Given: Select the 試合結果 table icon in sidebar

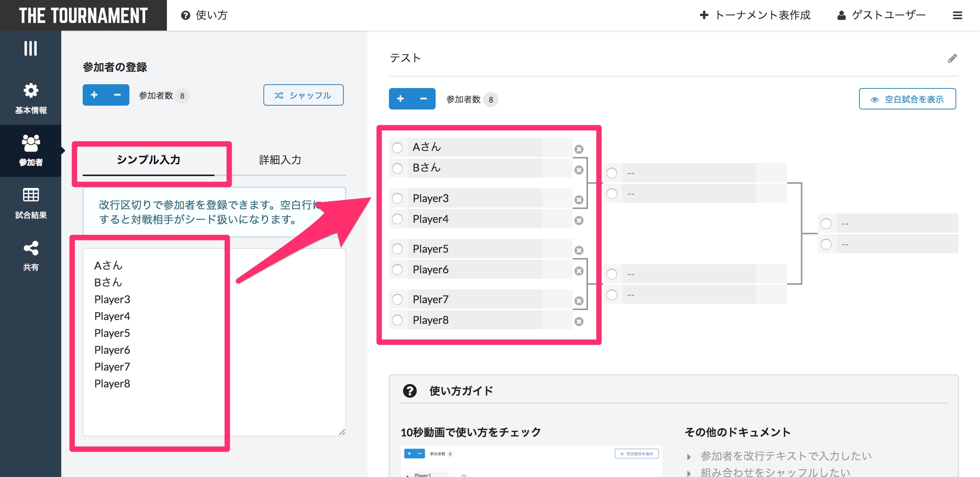Looking at the screenshot, I should click(31, 195).
